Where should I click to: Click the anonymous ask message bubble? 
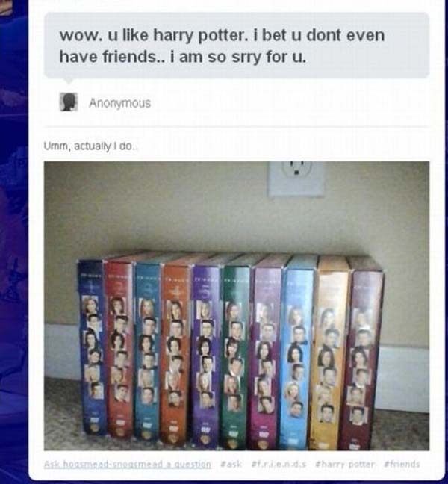click(237, 46)
